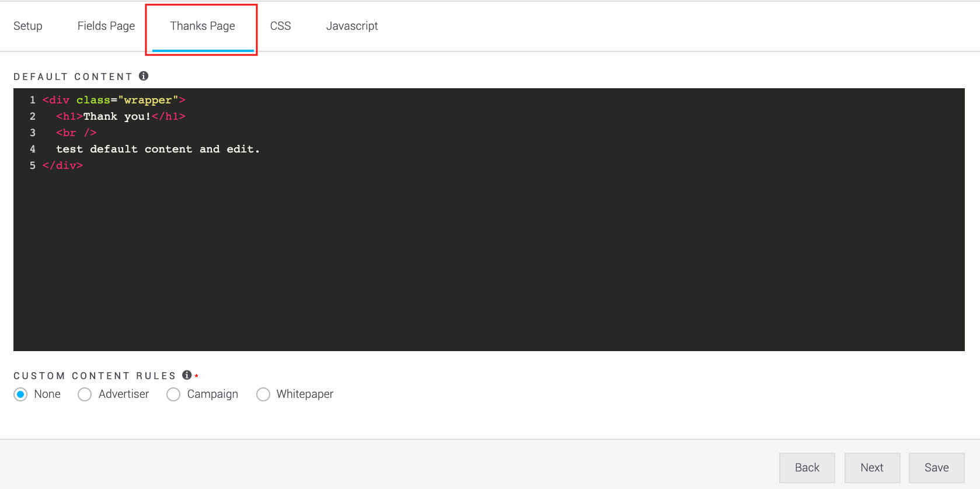Click the Back button
This screenshot has width=980, height=489.
point(807,467)
